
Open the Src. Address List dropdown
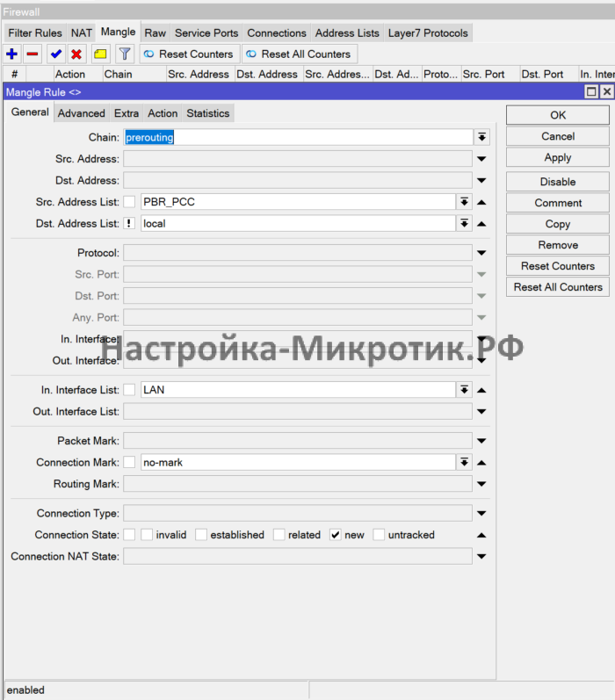click(465, 202)
